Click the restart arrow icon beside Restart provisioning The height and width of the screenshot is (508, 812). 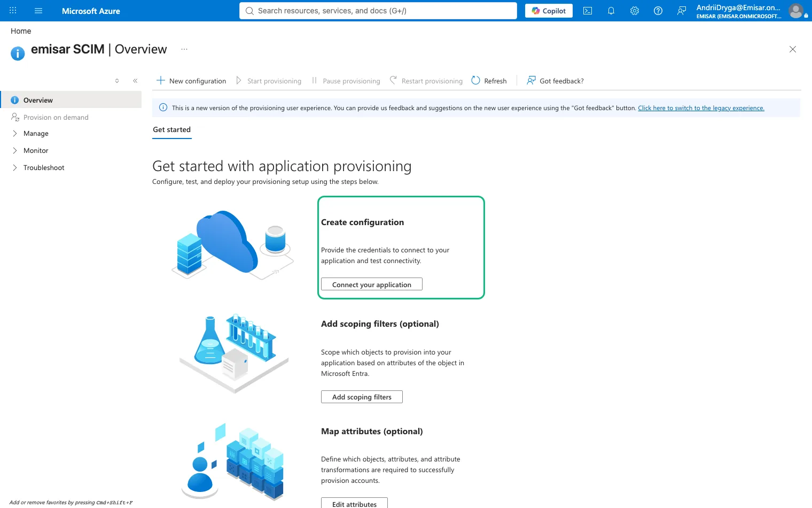(x=393, y=80)
